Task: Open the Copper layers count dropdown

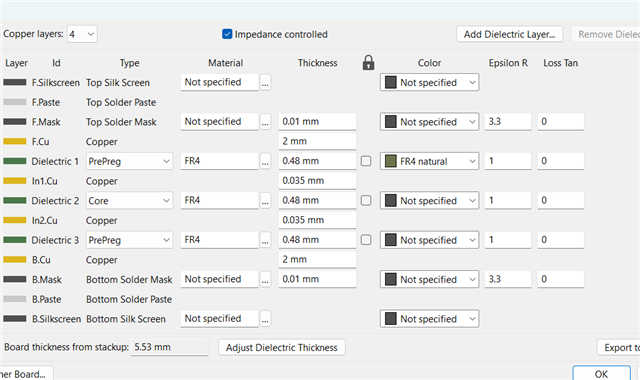Action: (x=82, y=34)
